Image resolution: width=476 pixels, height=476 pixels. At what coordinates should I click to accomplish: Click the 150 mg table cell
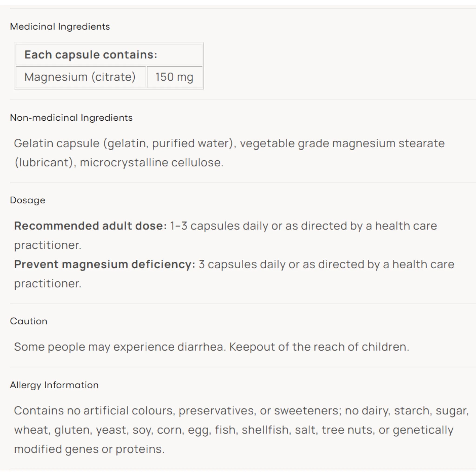[175, 77]
